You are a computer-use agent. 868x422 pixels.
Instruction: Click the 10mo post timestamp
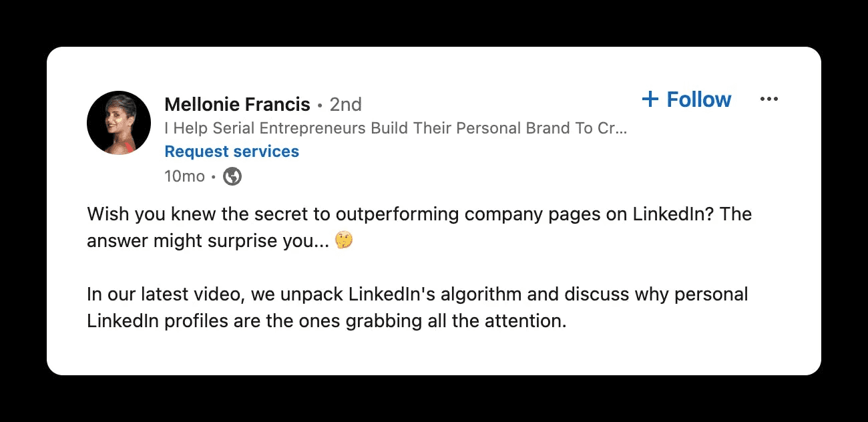[184, 176]
